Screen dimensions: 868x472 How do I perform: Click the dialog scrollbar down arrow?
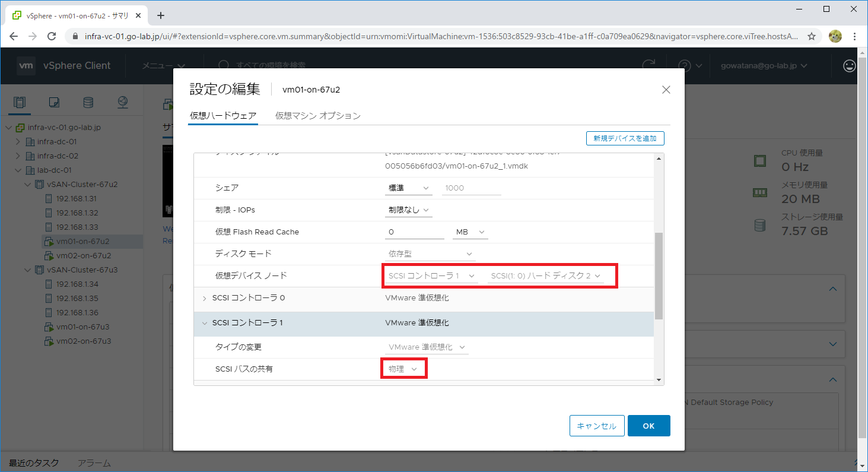[x=659, y=380]
